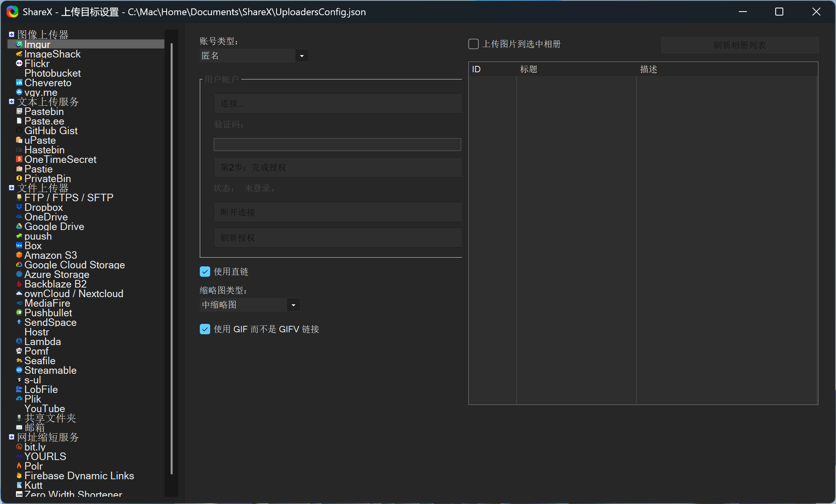The image size is (836, 504).
Task: Click the Box icon
Action: pyautogui.click(x=19, y=246)
